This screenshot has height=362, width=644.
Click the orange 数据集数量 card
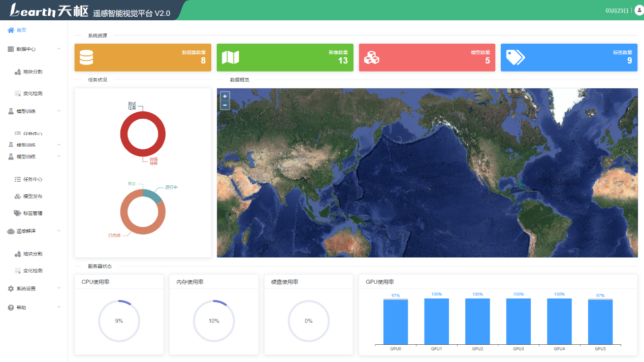click(143, 57)
